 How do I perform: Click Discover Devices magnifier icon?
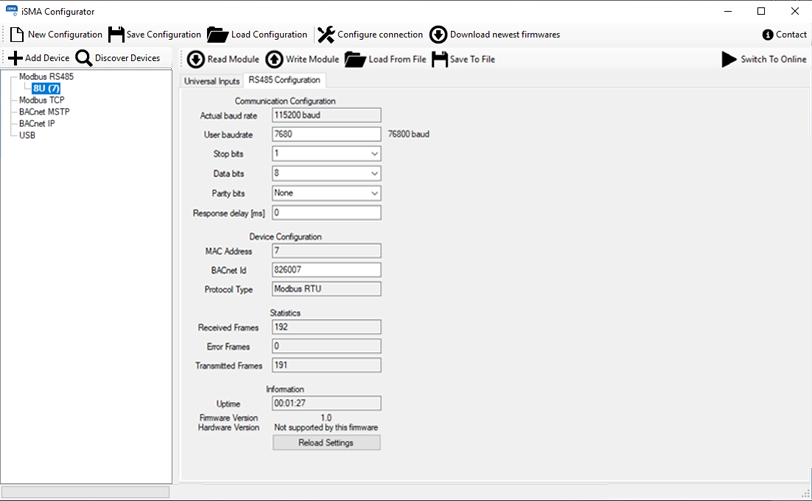point(84,59)
